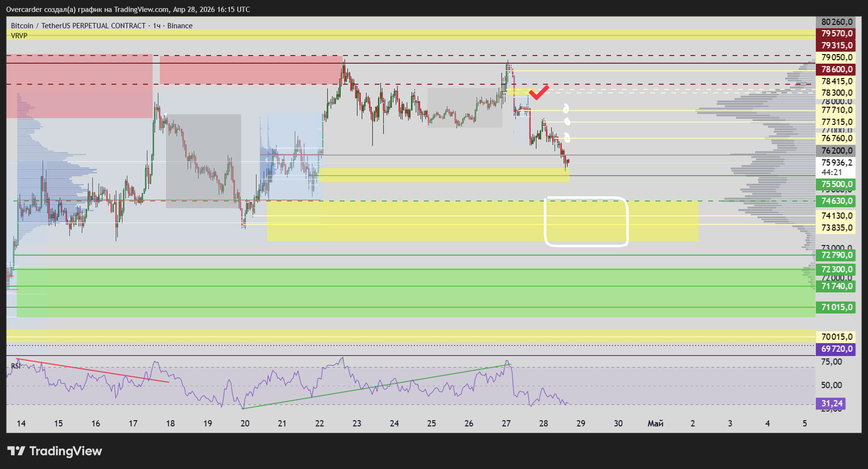The height and width of the screenshot is (469, 868).
Task: Select the 74130,0 price label
Action: coord(835,216)
